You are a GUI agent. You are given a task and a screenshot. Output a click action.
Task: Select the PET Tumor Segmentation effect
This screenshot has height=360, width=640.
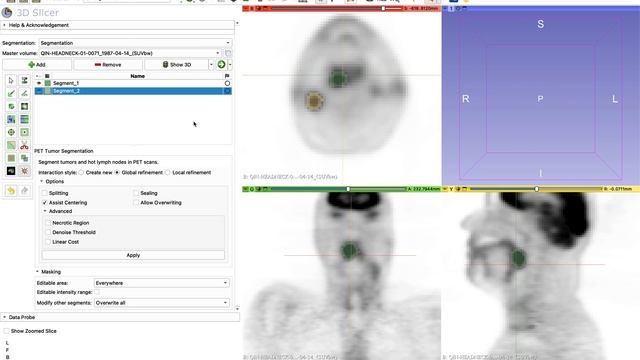click(24, 171)
